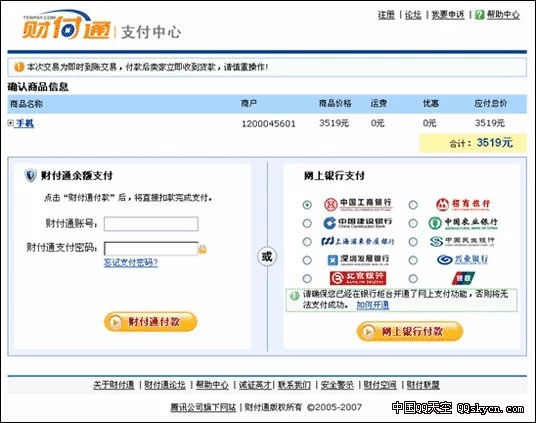Open the 论坛 link at top

413,15
